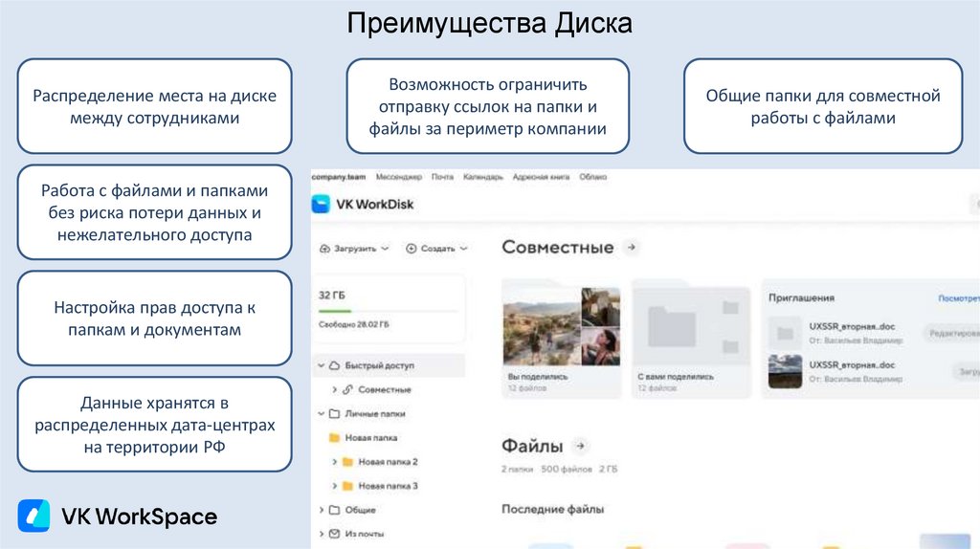Click the yellow folder icon of Новая папка 2

(x=347, y=462)
